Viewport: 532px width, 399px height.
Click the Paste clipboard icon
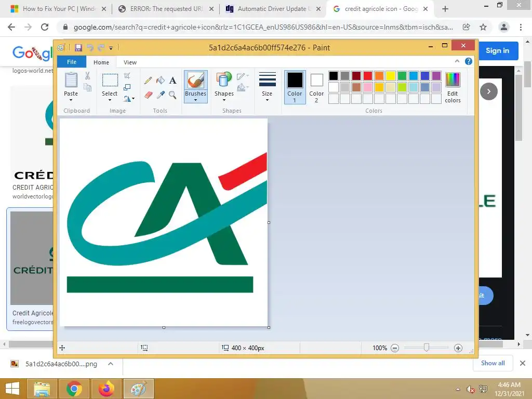pos(71,80)
